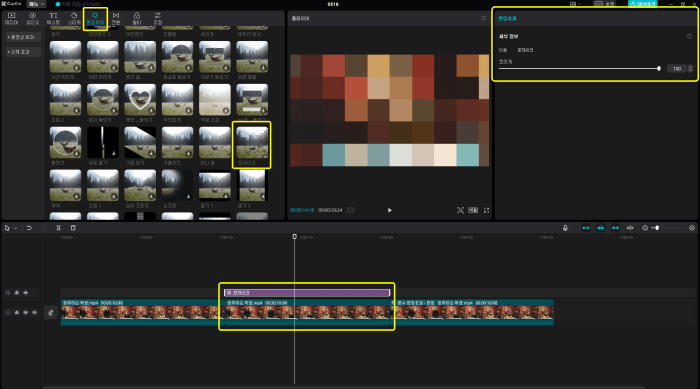This screenshot has height=389, width=700.
Task: Open the menu dropdown beside CapCut logo
Action: (36, 4)
